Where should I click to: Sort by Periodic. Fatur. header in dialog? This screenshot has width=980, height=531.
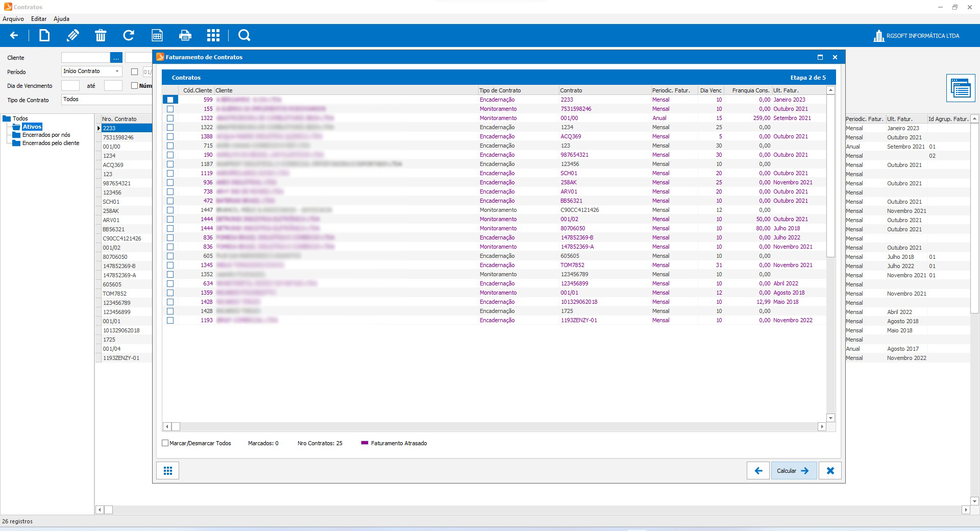pos(674,90)
